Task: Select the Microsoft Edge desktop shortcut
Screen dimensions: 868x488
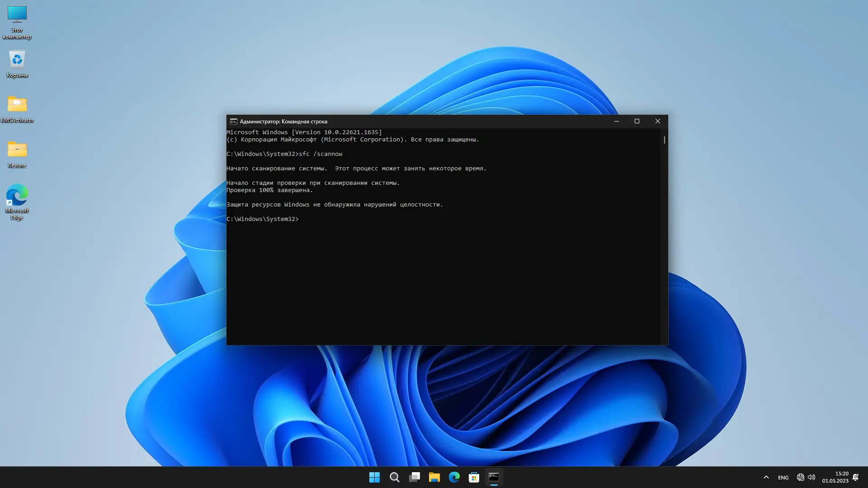Action: [17, 201]
